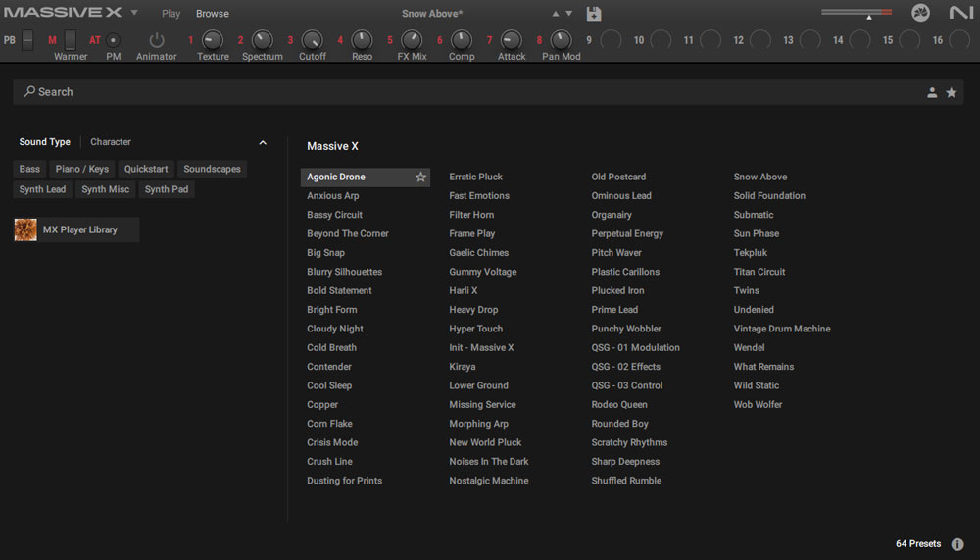Filter presets by Synth Lead tag
The height and width of the screenshot is (560, 980).
click(x=42, y=189)
